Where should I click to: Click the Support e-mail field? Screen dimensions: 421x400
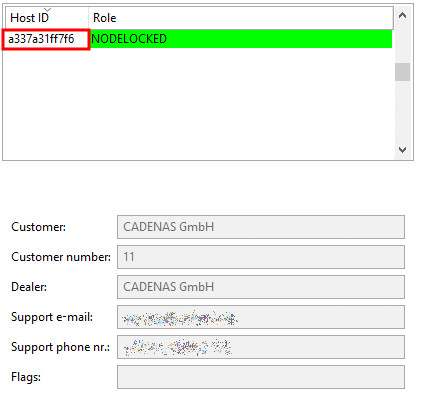point(261,317)
